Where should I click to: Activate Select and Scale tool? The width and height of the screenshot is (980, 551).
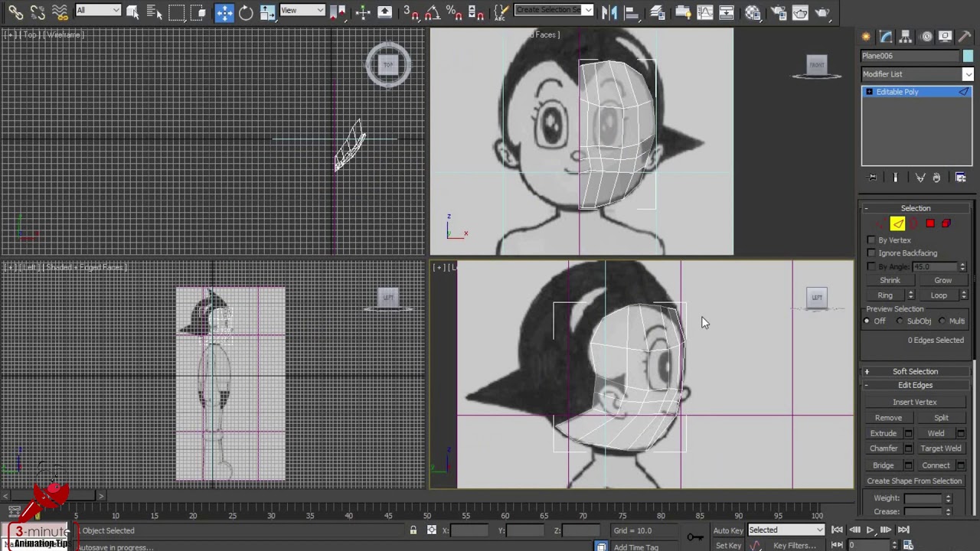267,12
